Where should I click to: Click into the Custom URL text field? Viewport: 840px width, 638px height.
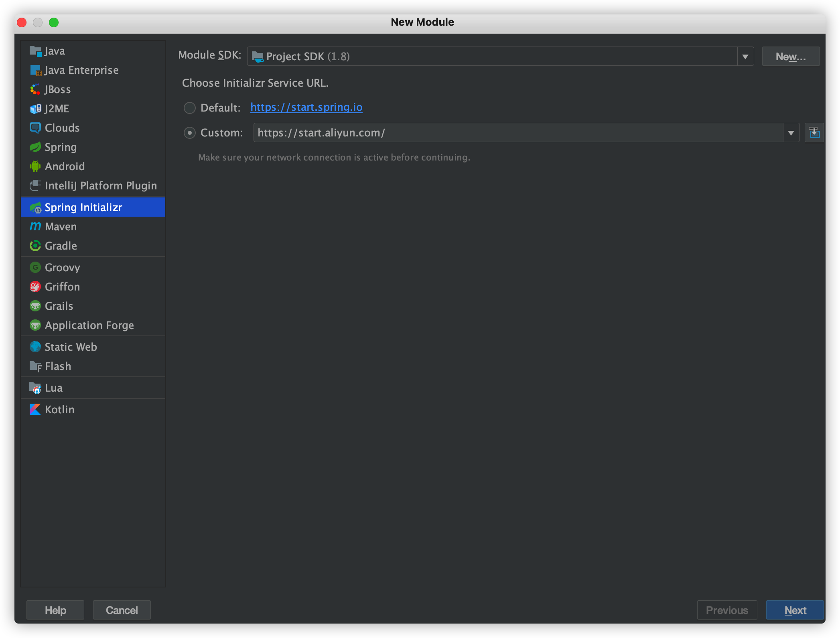[518, 133]
